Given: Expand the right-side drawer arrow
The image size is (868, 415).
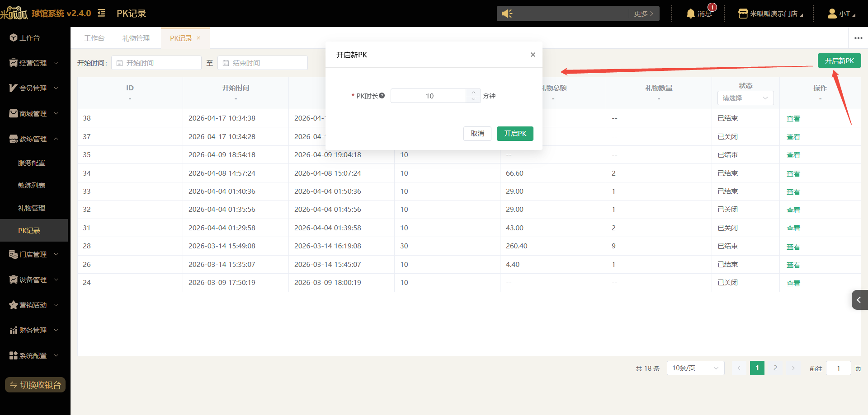Looking at the screenshot, I should pos(859,300).
